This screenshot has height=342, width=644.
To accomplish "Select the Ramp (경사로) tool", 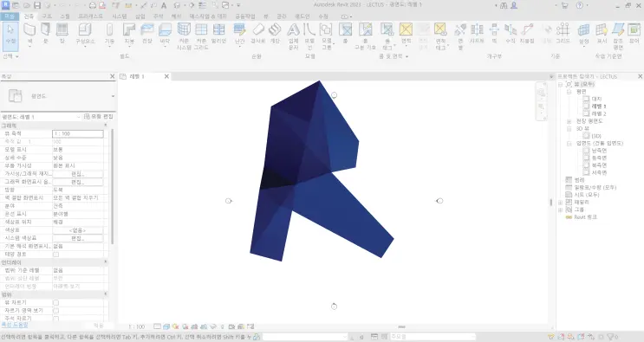I will click(x=258, y=34).
